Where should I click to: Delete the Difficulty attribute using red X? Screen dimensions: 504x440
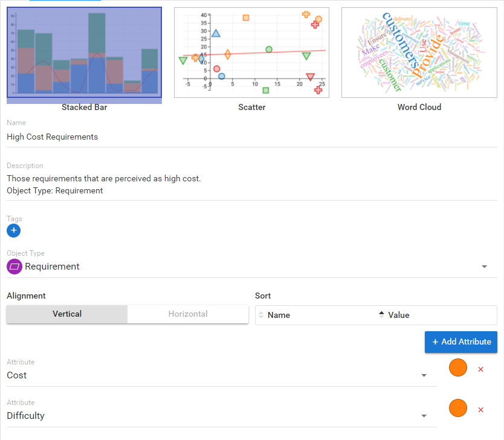pos(481,410)
